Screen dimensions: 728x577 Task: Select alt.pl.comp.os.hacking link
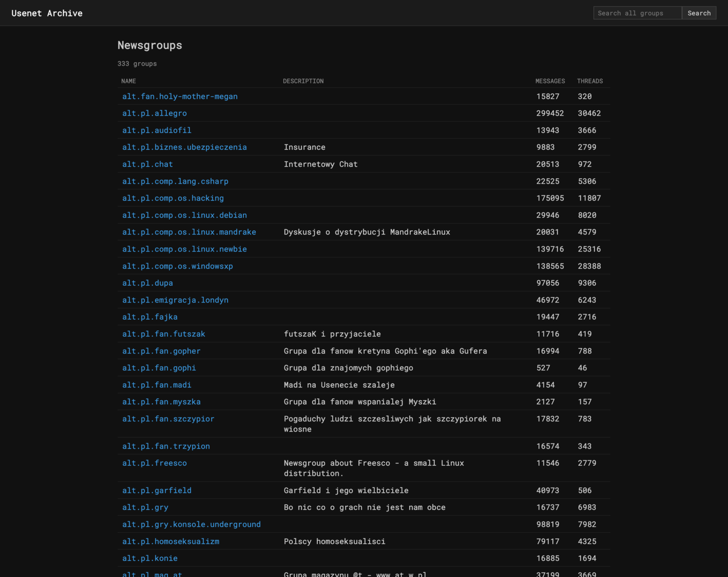[173, 198]
